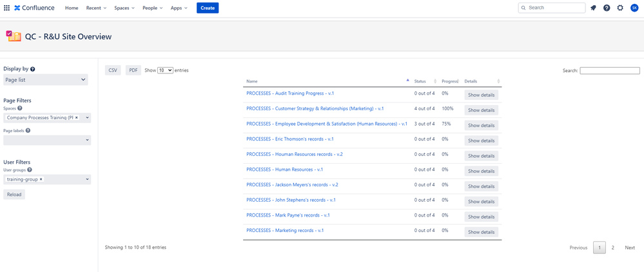
Task: Show details for Employee Development & Satisfaction
Action: coord(482,125)
